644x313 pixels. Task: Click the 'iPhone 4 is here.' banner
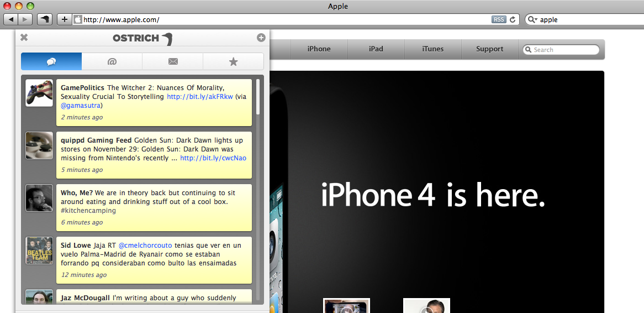pos(433,194)
